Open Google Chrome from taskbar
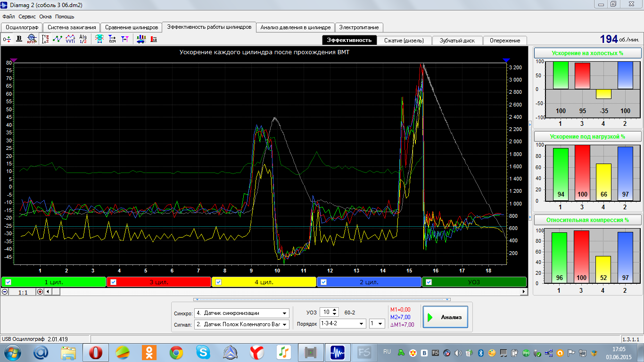 176,352
